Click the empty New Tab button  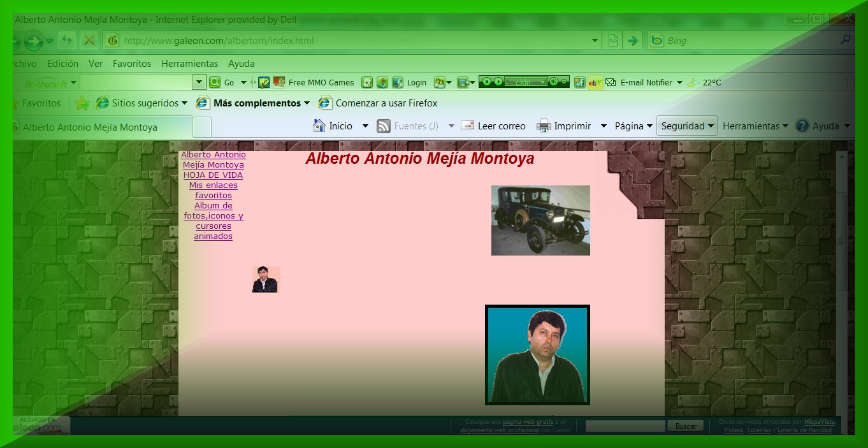pos(202,127)
